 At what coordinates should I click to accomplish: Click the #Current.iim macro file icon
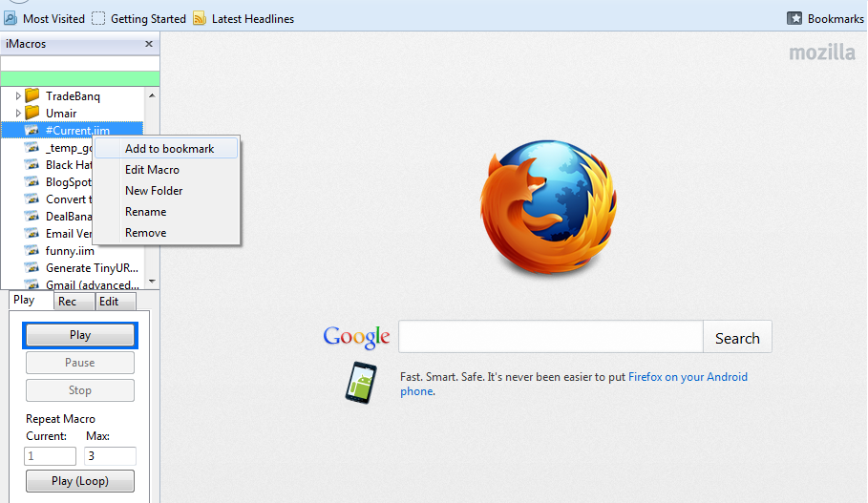tap(32, 130)
